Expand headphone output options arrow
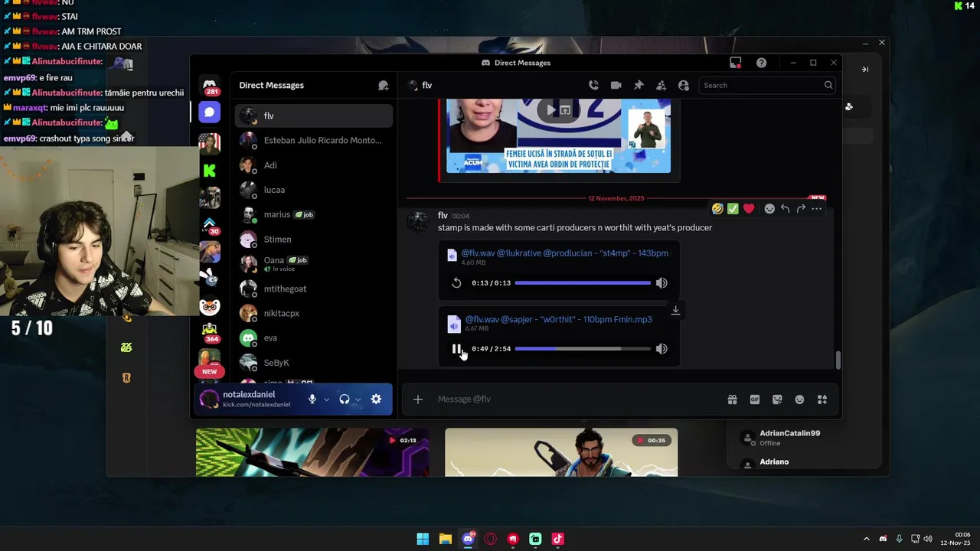980x551 pixels. [x=358, y=399]
